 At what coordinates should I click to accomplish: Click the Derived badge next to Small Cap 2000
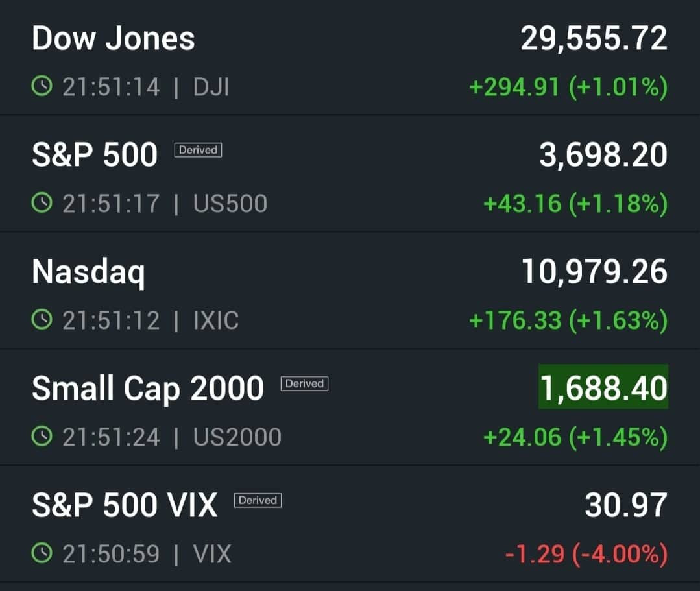coord(304,383)
